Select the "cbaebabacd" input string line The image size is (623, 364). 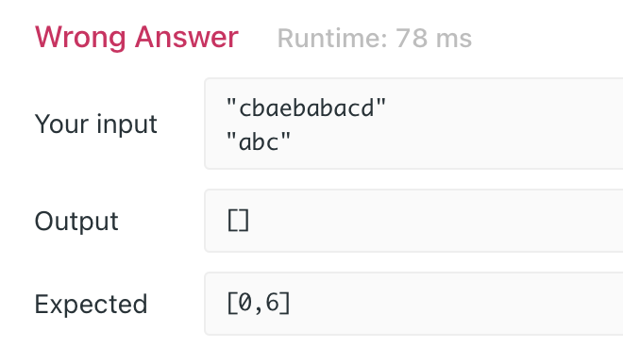click(x=306, y=108)
